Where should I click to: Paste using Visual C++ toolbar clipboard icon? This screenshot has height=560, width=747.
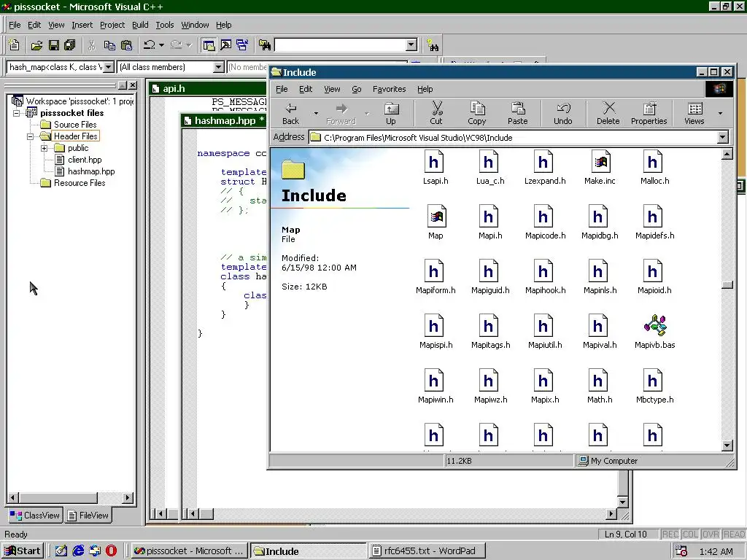(126, 45)
